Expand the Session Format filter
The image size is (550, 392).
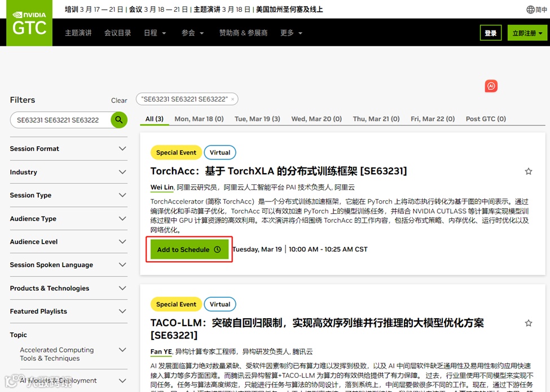point(68,149)
